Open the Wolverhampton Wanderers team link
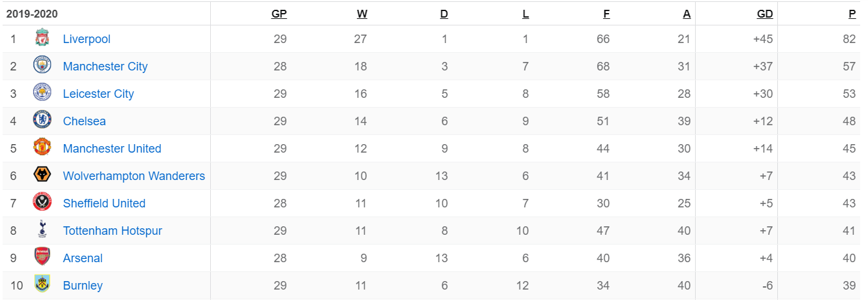 (x=134, y=176)
